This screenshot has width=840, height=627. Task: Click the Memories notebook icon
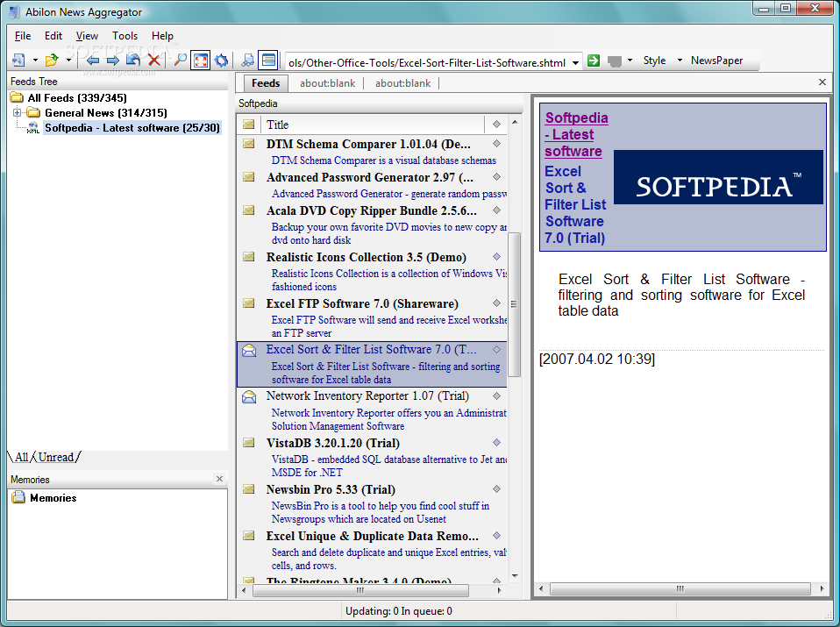point(18,496)
